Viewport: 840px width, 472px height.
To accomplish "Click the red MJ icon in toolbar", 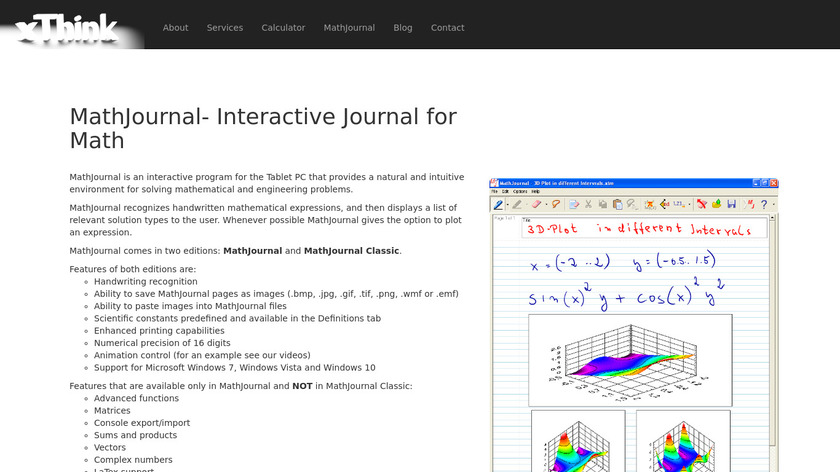I will point(749,204).
